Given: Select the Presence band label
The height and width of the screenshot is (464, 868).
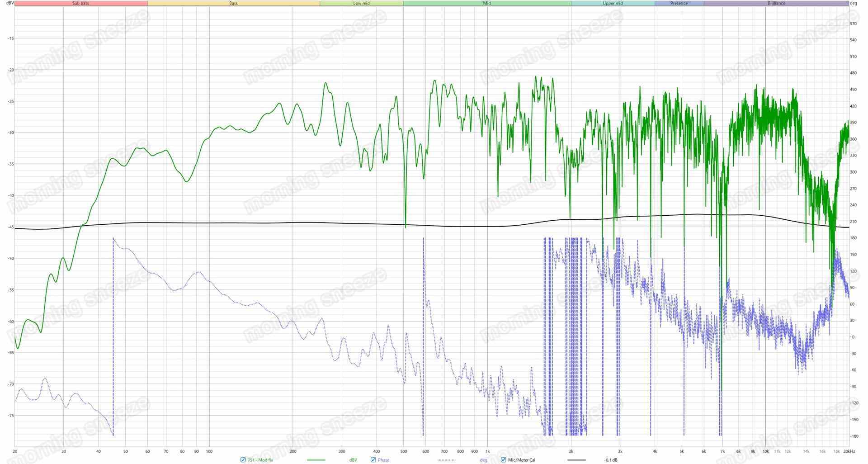Looking at the screenshot, I should click(x=679, y=3).
